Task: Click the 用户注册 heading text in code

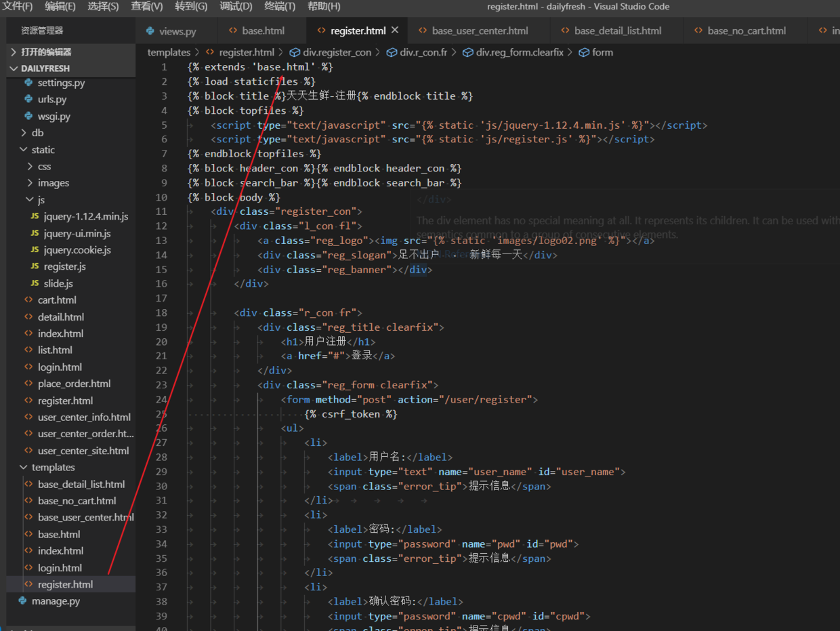Action: 325,342
